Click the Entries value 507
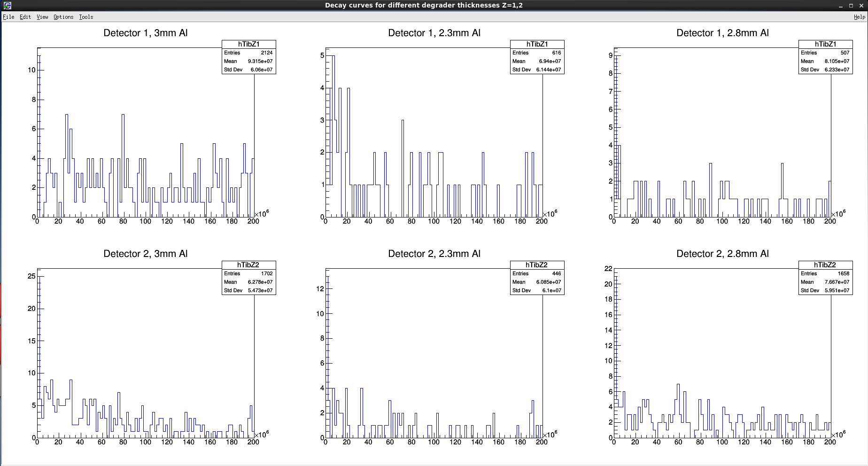This screenshot has width=868, height=466. [x=845, y=53]
